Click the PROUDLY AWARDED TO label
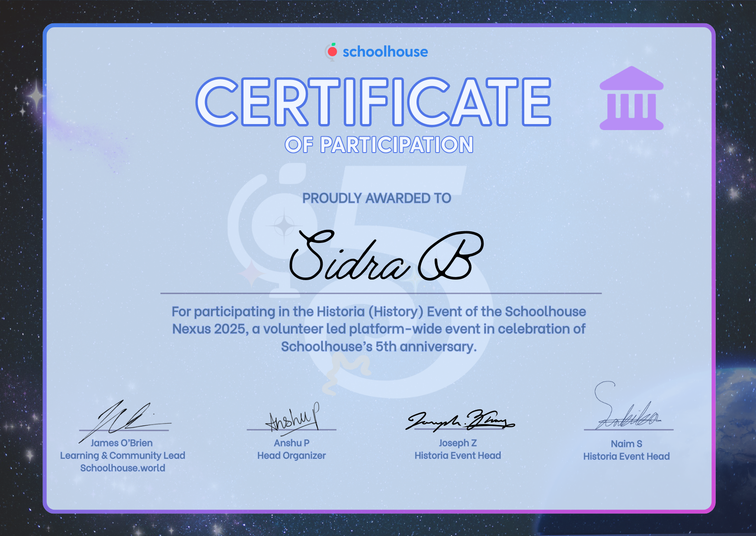This screenshot has width=756, height=536. (376, 198)
